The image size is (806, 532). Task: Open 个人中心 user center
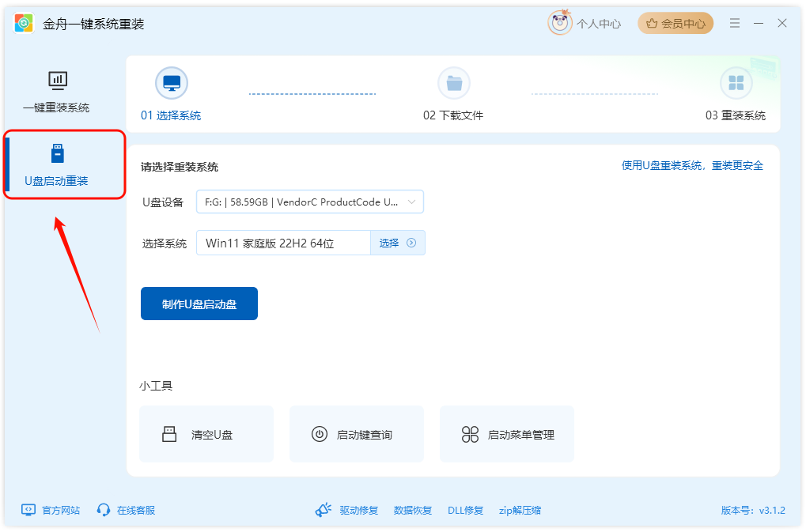(598, 24)
